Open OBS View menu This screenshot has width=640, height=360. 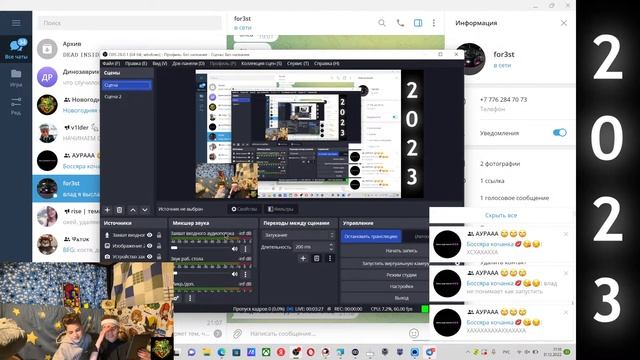pos(160,64)
